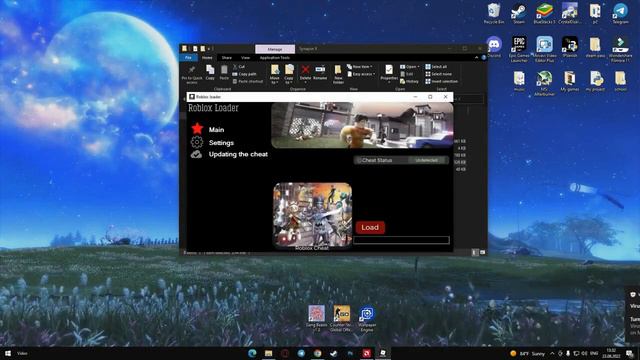The image size is (640, 360).
Task: Open the Copy to dropdown in the ribbon
Action: 289,74
